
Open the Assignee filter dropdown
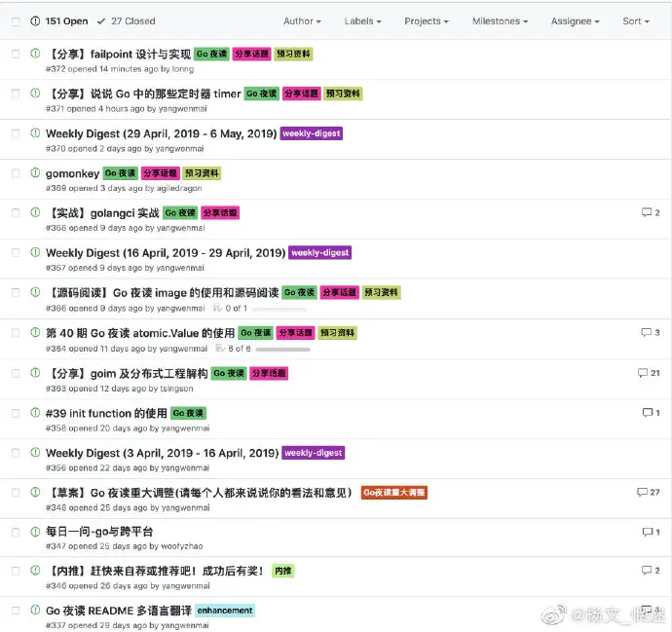point(576,21)
